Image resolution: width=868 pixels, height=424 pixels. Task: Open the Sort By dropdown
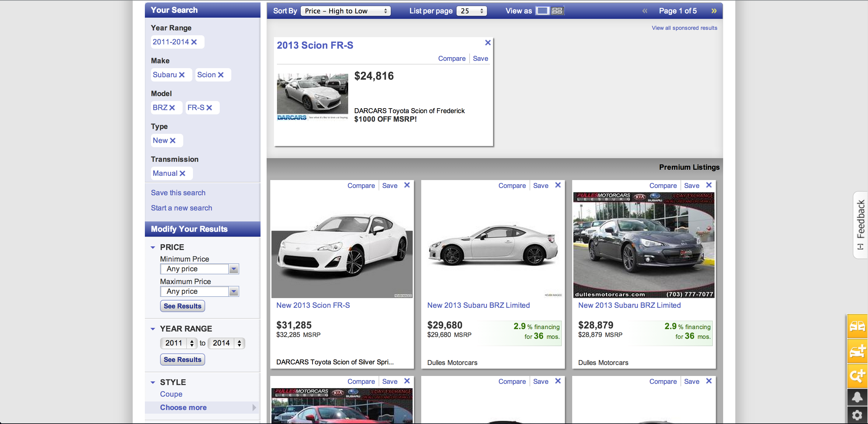tap(345, 11)
